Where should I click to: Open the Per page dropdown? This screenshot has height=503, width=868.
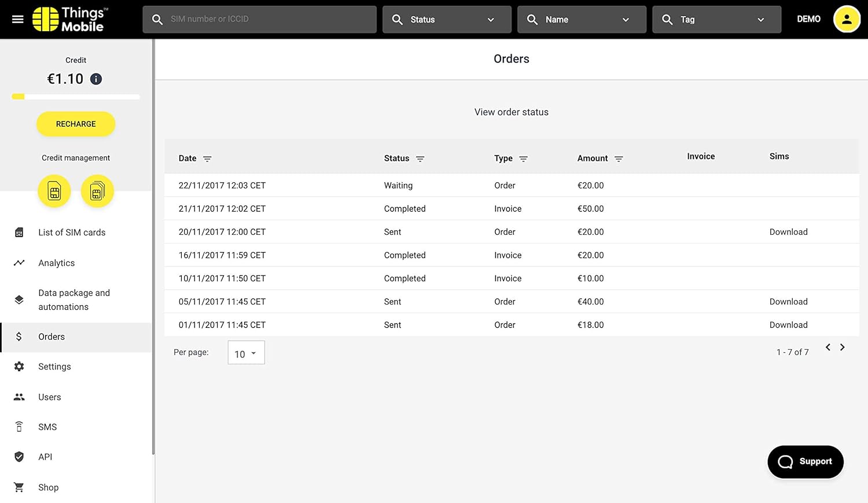pos(246,353)
